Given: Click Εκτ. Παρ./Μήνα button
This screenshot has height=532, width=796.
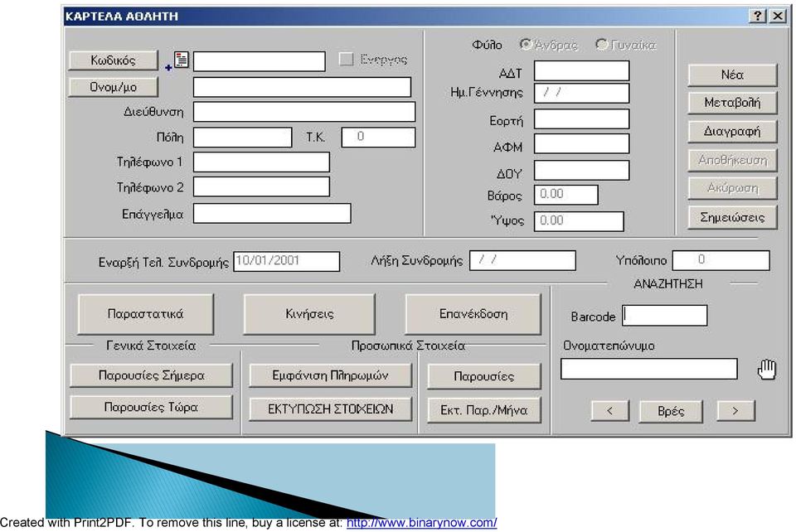Looking at the screenshot, I should click(x=483, y=410).
